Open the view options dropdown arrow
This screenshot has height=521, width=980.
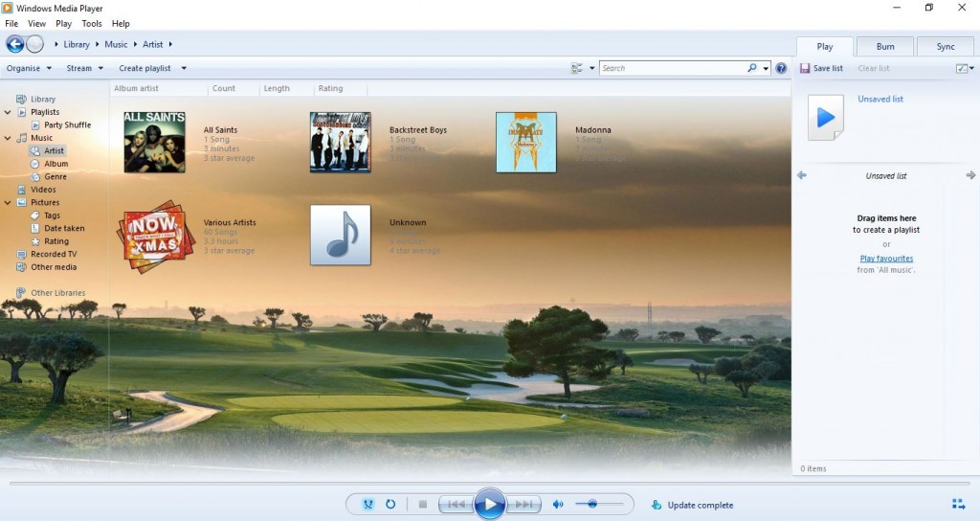coord(591,68)
